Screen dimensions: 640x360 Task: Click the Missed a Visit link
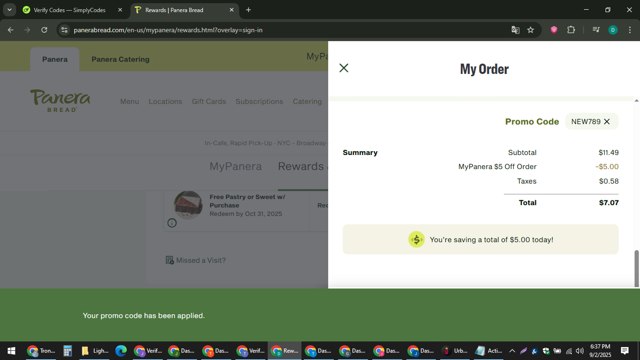click(196, 260)
